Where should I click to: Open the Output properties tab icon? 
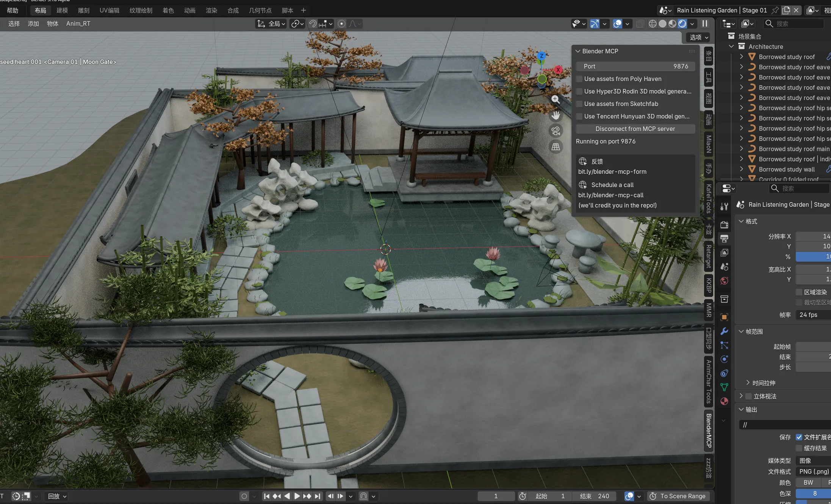pos(724,239)
